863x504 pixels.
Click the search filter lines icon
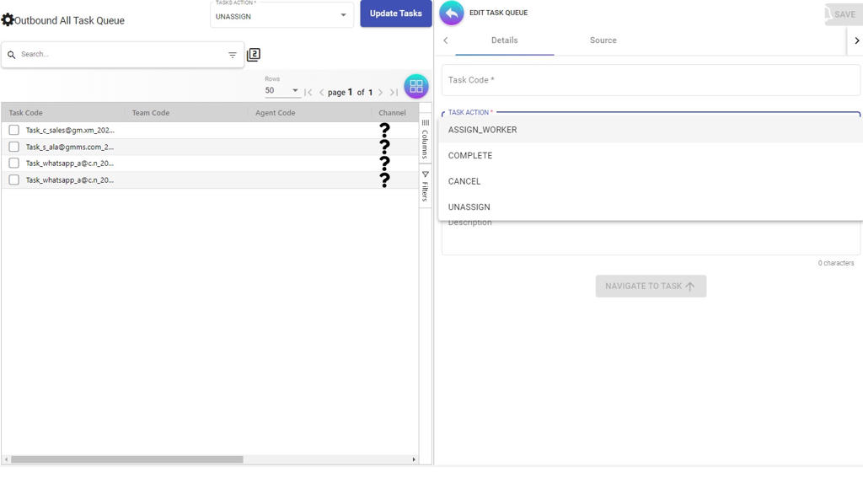click(233, 55)
